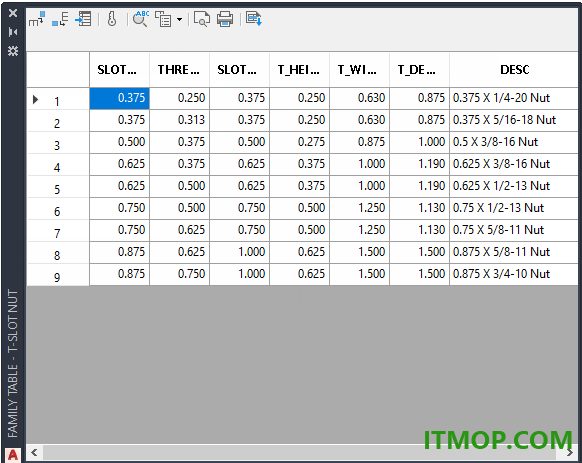
Task: Open palette properties gear icon
Action: click(13, 51)
